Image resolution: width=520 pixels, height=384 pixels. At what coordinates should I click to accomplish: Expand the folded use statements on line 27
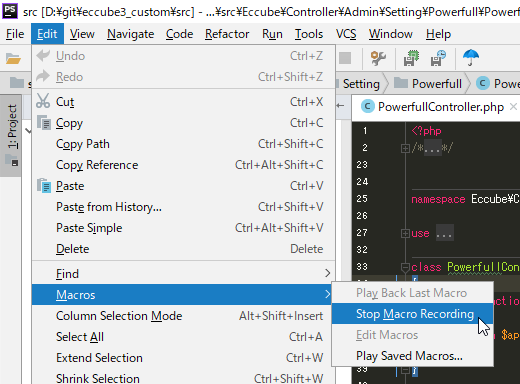coord(405,233)
